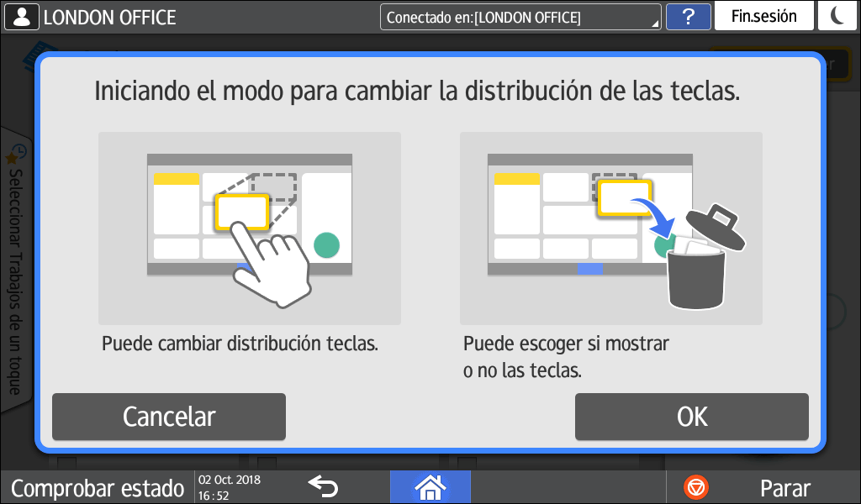Select the LONDON OFFICE user name label
The image size is (861, 504).
pyautogui.click(x=109, y=17)
